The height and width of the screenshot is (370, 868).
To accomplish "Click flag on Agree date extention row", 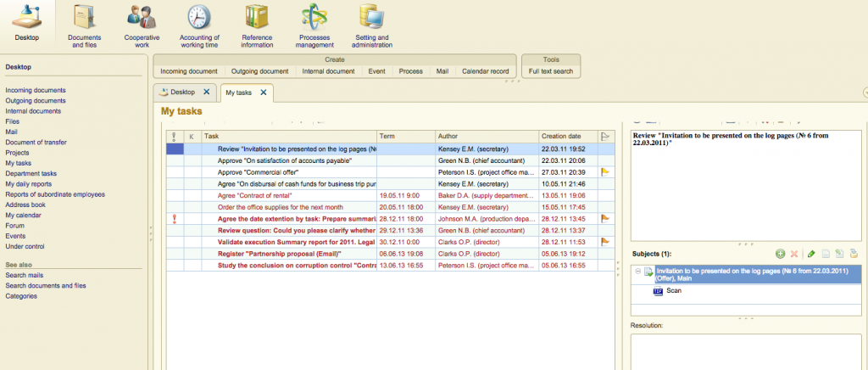I will pyautogui.click(x=605, y=219).
